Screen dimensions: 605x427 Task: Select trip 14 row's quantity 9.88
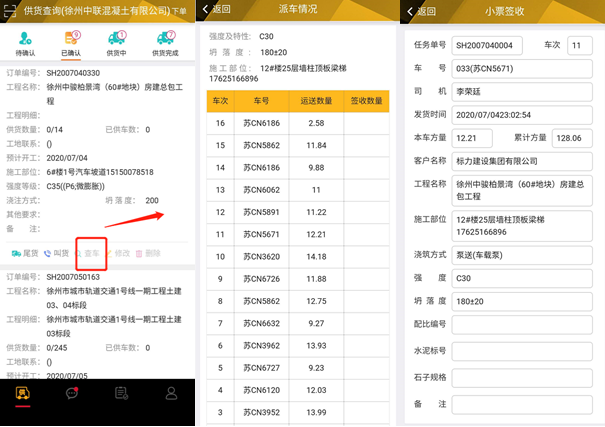coord(316,168)
